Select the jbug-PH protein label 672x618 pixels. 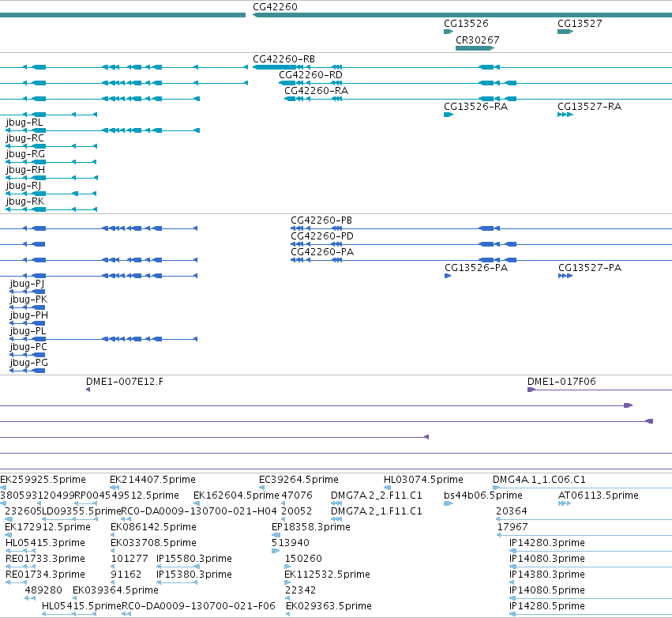[28, 315]
